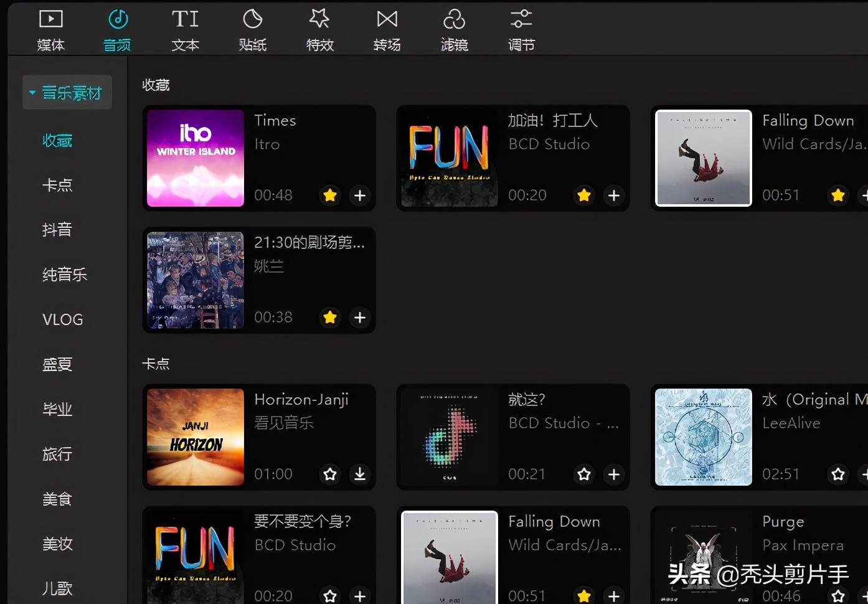Click the Horizon-Janji track title
This screenshot has height=604, width=868.
click(301, 400)
